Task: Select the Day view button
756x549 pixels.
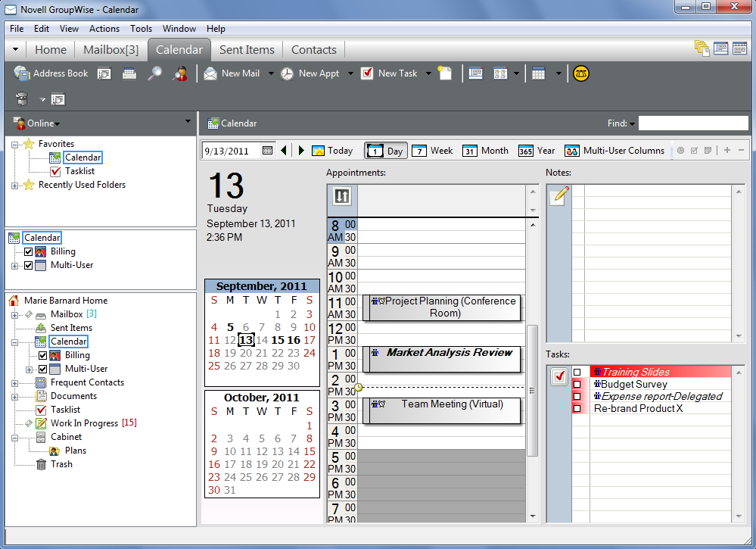Action: click(x=386, y=151)
